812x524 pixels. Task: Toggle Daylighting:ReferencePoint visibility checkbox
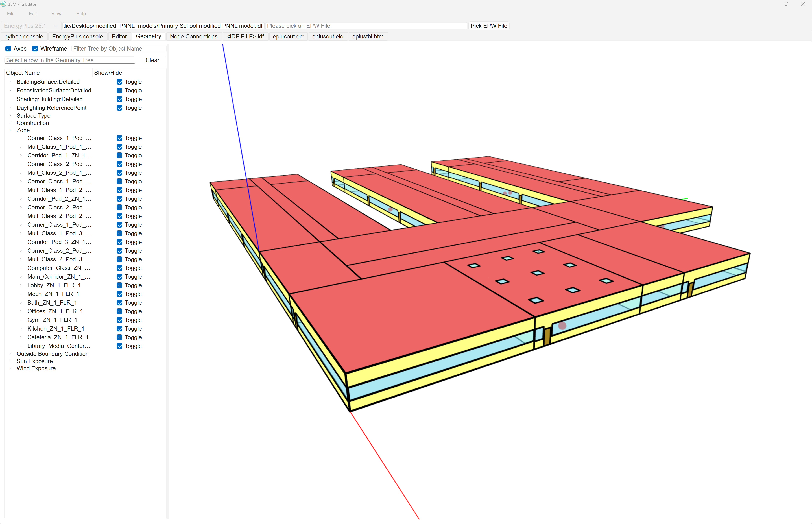tap(119, 108)
